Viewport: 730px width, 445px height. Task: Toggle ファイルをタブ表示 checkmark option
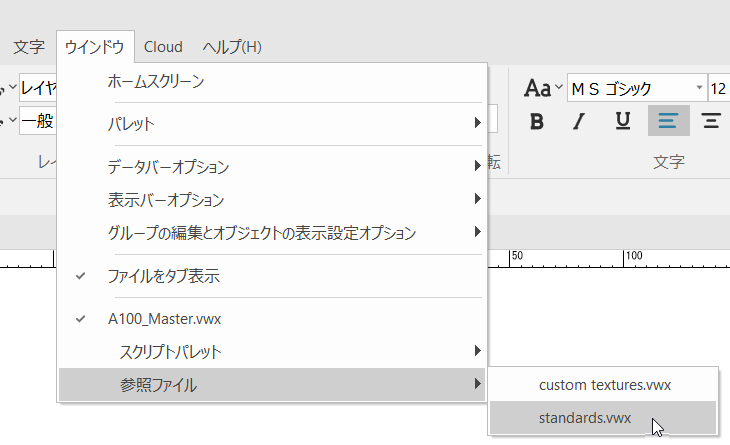(163, 276)
